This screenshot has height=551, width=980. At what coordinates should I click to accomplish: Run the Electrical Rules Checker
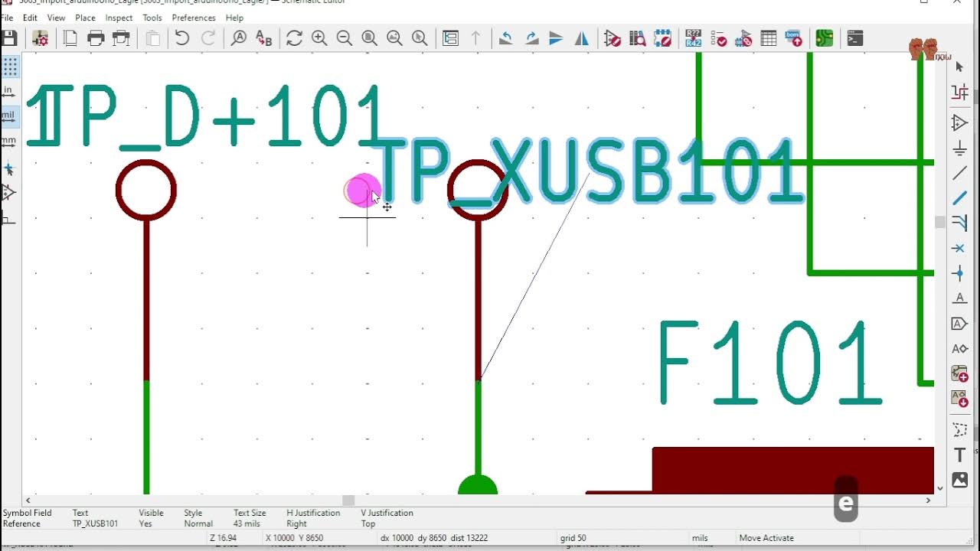pyautogui.click(x=719, y=38)
